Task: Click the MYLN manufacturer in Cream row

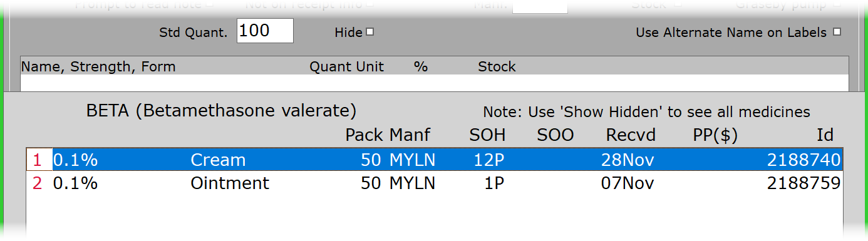Action: coord(412,160)
